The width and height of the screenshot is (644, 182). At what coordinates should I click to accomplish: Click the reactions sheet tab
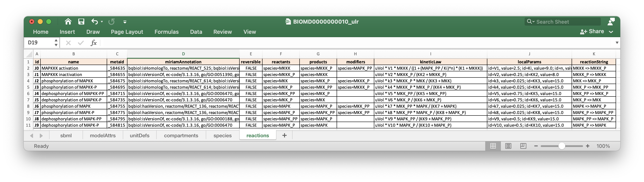[258, 136]
